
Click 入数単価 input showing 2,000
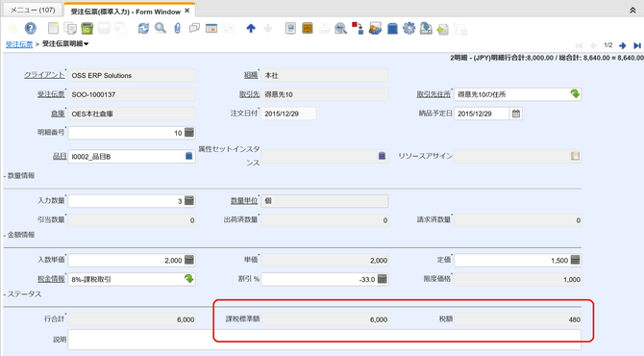(126, 260)
